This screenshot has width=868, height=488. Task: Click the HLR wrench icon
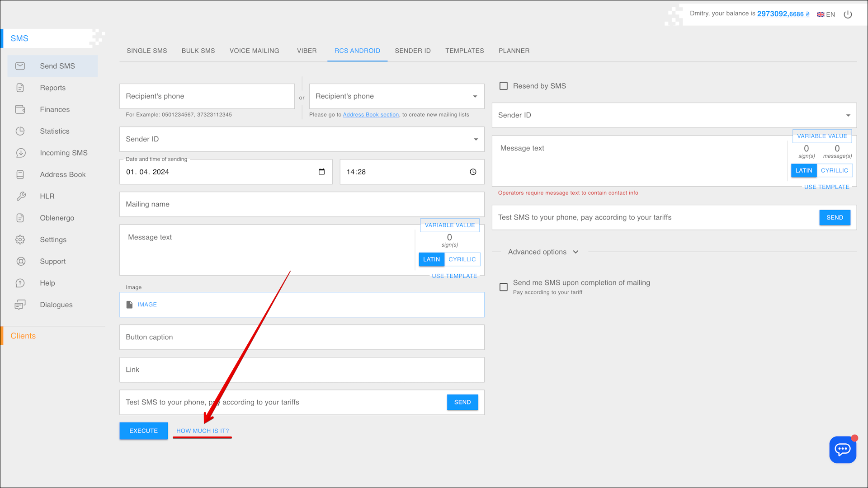tap(21, 196)
